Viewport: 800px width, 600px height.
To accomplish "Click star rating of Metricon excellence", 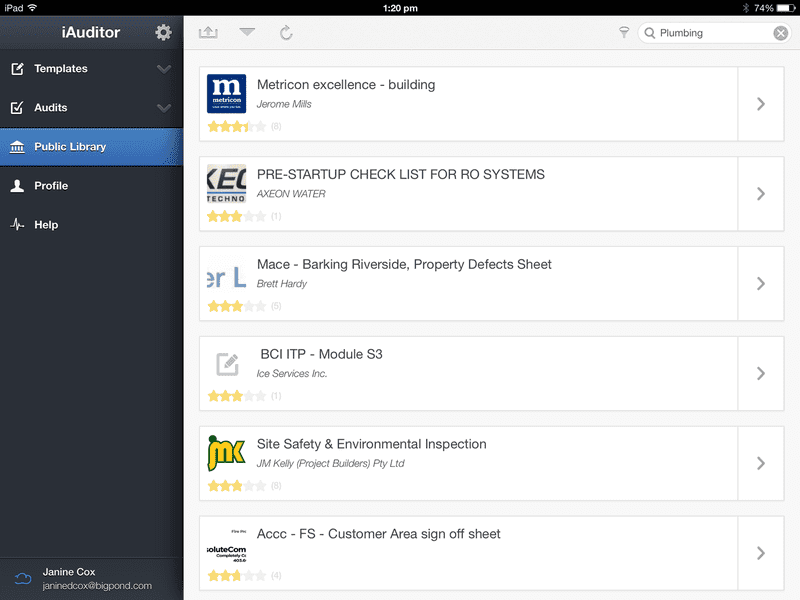I will (237, 127).
